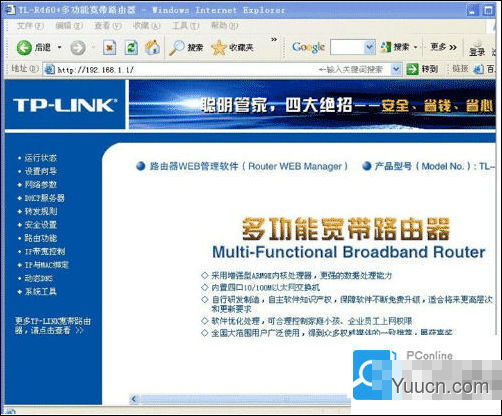Expand the Google search box dropdown
Screen dimensions: 502x416
(x=369, y=47)
